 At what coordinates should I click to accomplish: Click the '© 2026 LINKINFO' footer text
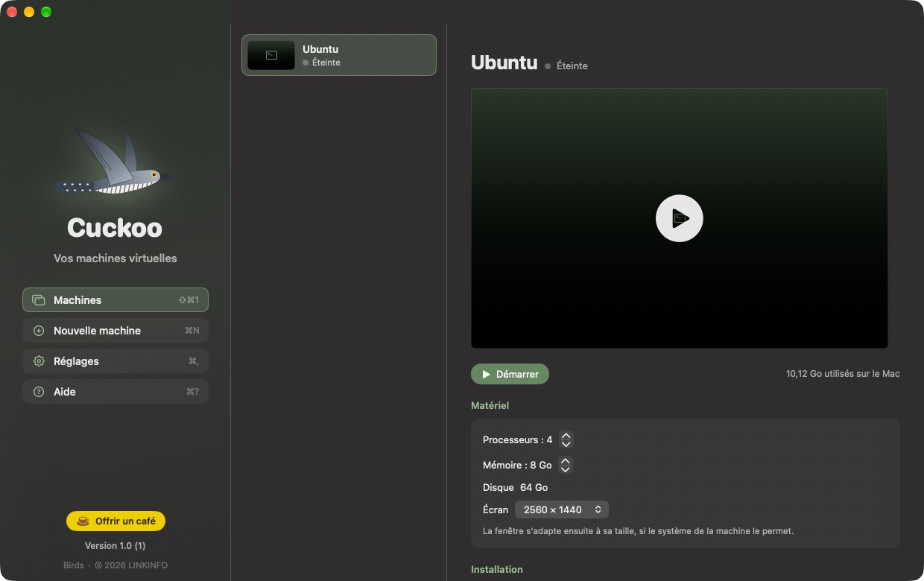point(130,565)
